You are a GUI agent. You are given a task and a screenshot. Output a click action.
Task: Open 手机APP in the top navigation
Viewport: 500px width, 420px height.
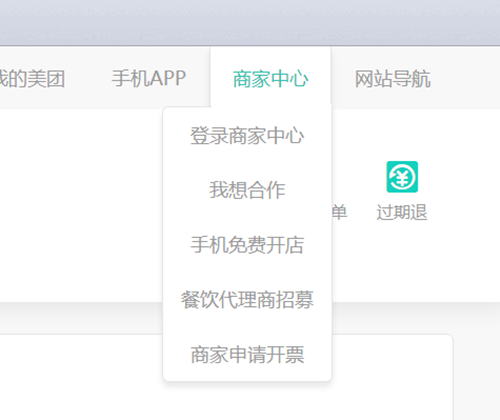pos(149,79)
